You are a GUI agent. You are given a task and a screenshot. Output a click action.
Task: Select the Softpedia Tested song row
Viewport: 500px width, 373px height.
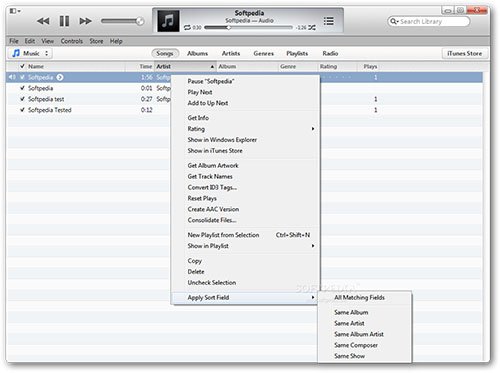pos(244,110)
